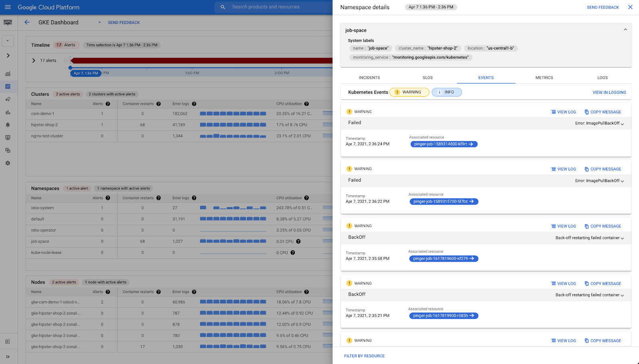Open Alerting bell icon in sidebar
This screenshot has height=364, width=639.
(8, 125)
